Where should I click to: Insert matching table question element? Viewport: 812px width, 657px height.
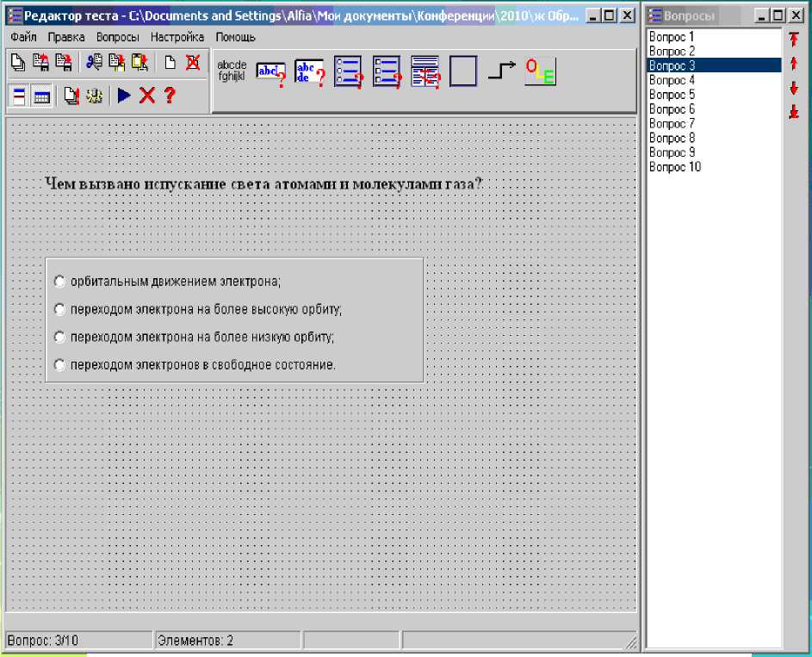pyautogui.click(x=425, y=71)
